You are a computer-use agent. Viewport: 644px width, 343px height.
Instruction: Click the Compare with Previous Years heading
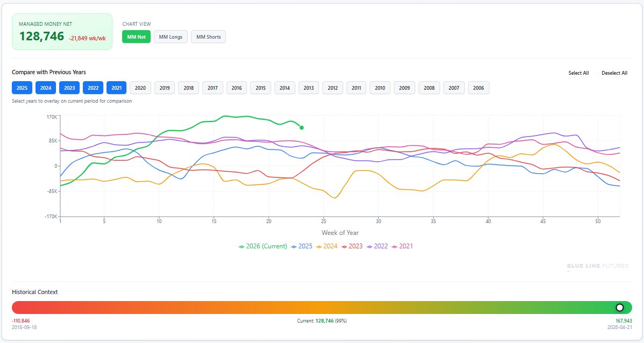coord(49,72)
